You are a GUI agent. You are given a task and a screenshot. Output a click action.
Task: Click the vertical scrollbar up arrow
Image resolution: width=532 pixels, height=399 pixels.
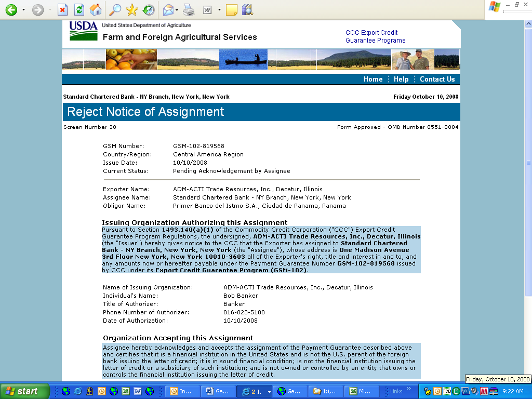click(528, 24)
